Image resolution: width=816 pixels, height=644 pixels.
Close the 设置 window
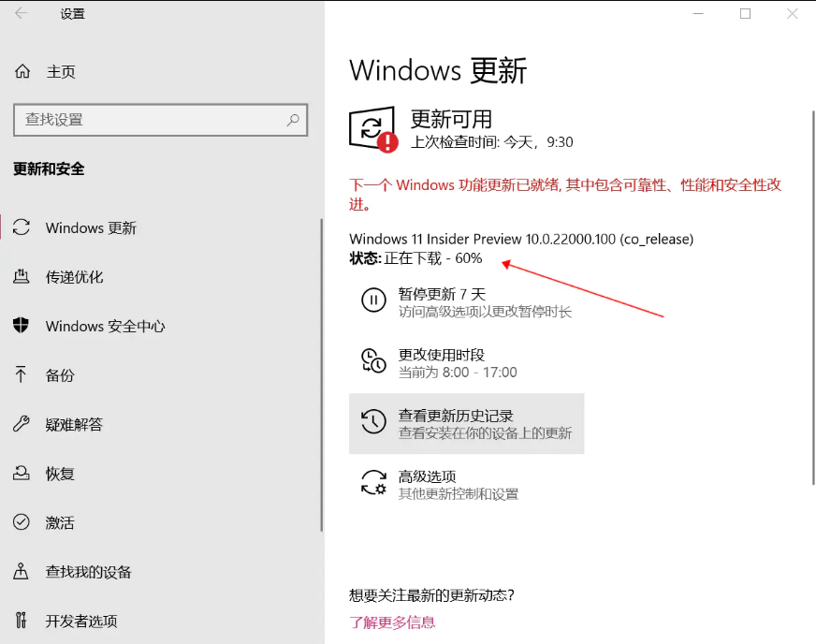click(x=792, y=13)
